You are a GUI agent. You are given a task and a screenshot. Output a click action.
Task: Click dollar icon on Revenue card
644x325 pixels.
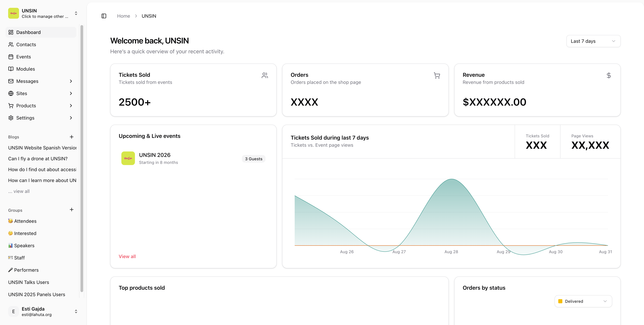pos(609,75)
